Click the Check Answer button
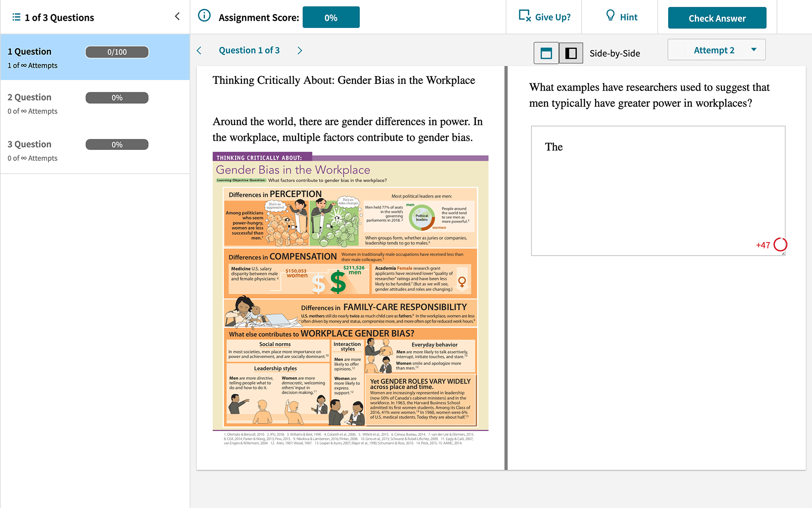 coord(717,17)
